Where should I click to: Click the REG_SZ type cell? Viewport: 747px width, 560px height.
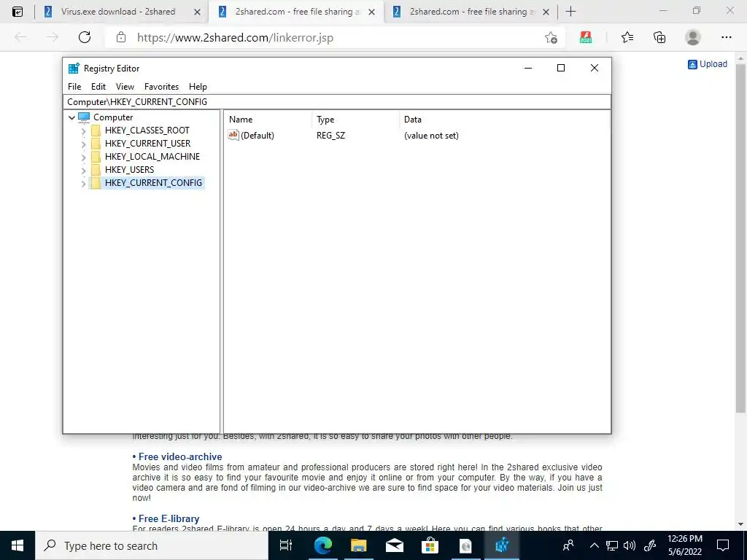point(330,136)
